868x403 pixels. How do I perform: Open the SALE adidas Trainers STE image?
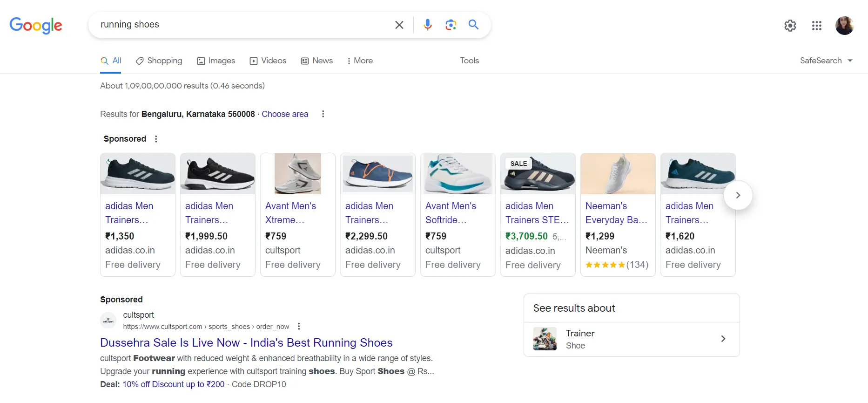click(x=538, y=174)
